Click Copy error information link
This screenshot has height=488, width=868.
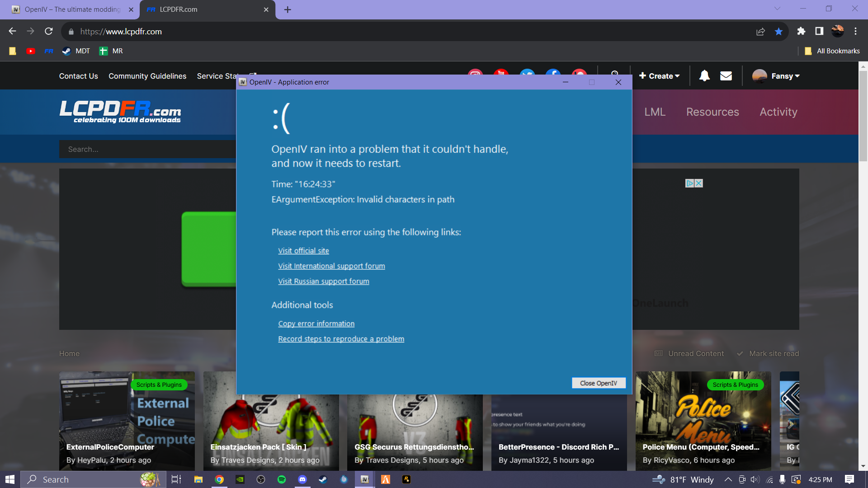click(316, 324)
